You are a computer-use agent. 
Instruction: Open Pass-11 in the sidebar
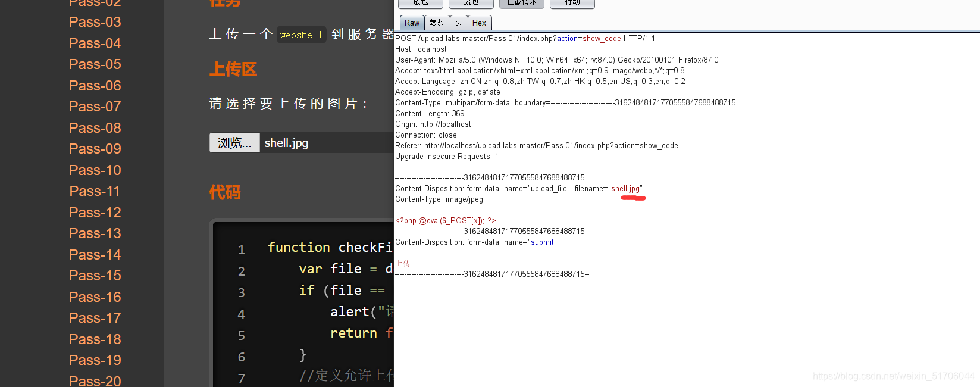[x=95, y=191]
